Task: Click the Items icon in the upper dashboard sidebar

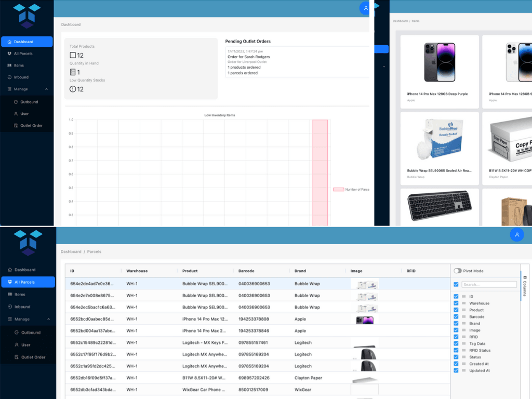Action: tap(10, 65)
